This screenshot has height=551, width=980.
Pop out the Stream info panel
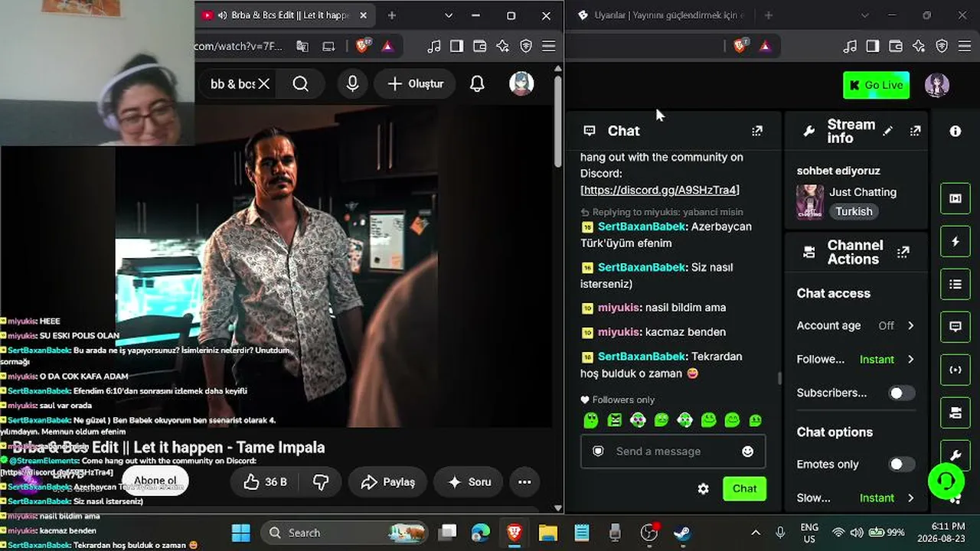915,131
